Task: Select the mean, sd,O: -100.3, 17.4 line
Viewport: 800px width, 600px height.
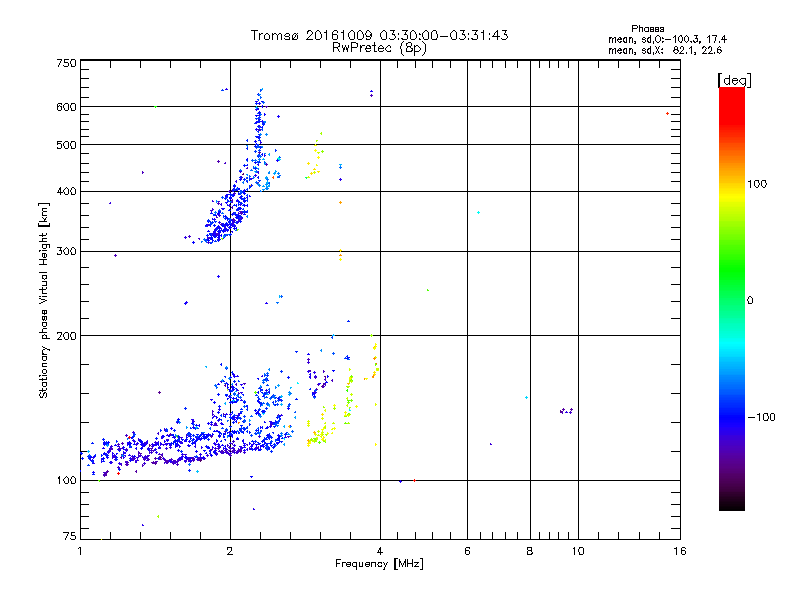Action: pos(667,39)
